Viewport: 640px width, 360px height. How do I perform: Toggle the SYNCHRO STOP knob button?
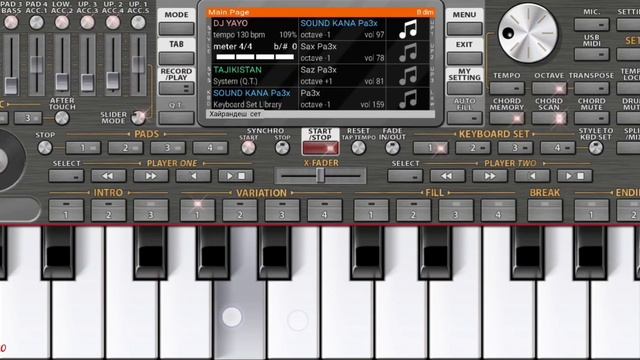[x=282, y=148]
